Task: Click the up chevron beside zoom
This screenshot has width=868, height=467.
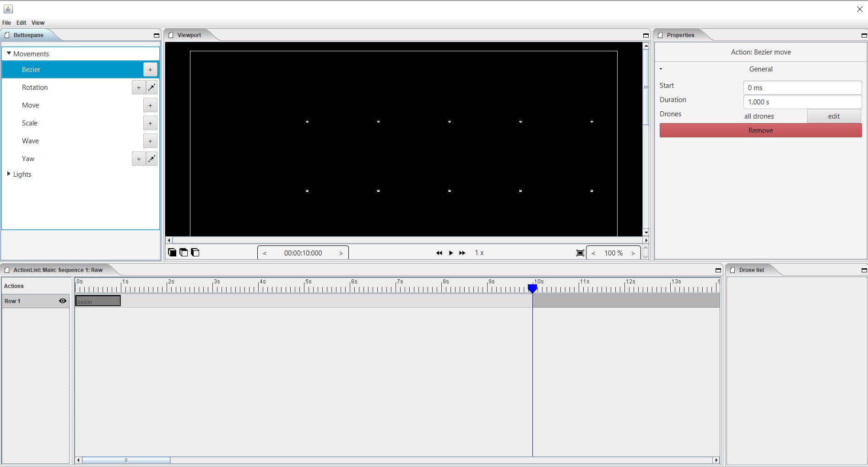Action: [646, 248]
